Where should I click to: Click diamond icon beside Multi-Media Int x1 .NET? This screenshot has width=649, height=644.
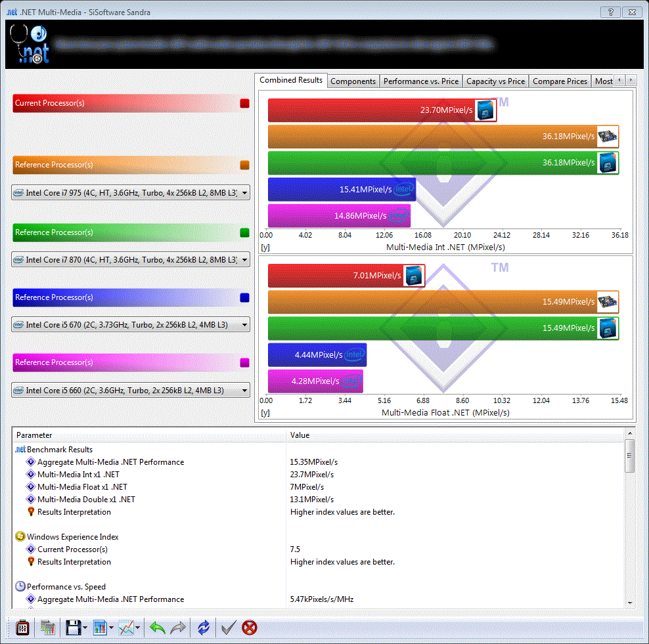coord(31,474)
